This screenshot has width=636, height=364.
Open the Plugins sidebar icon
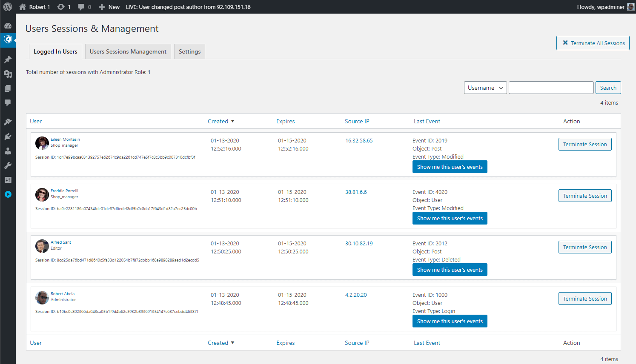point(8,136)
